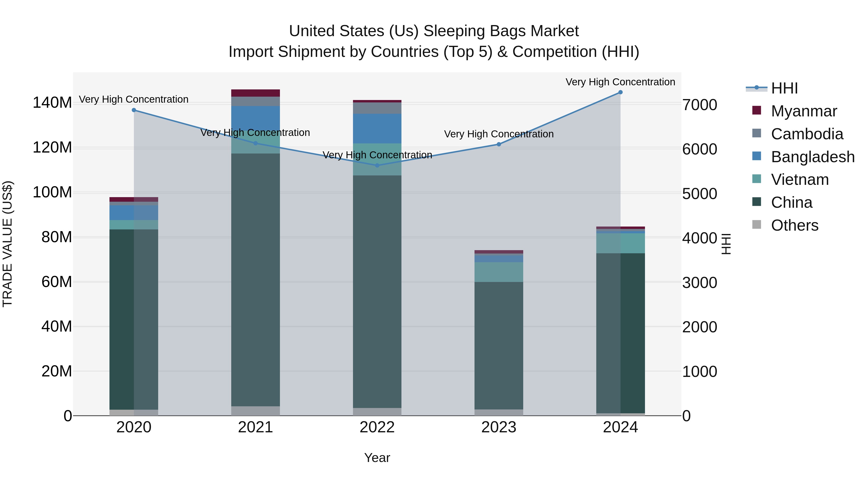Click the chart title 'United States (Us) Sleeping Bags Market'
868x488 pixels.
(434, 31)
